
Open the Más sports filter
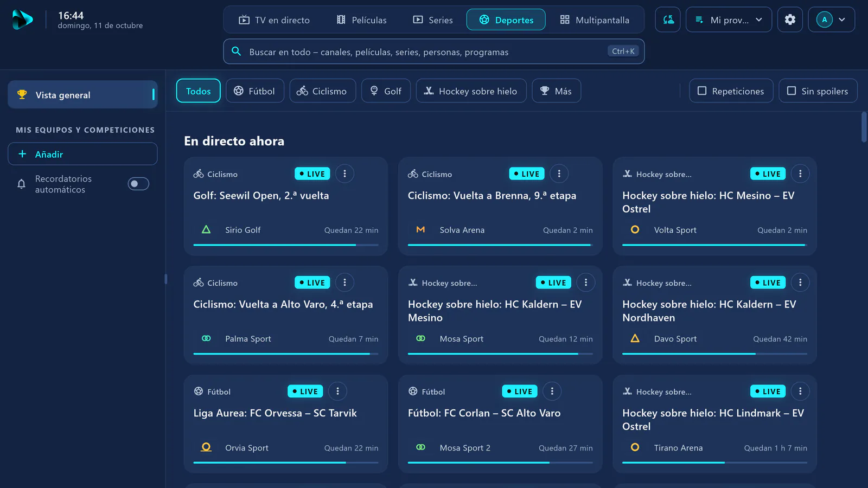pyautogui.click(x=556, y=91)
